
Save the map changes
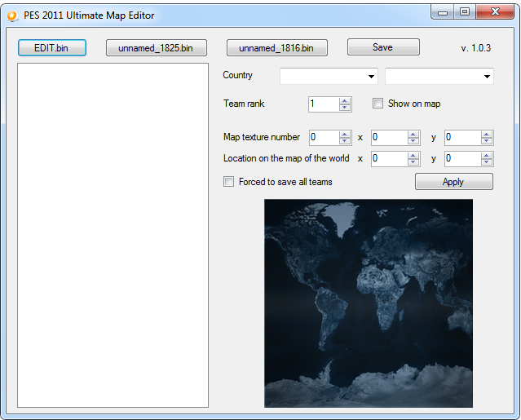tap(383, 47)
